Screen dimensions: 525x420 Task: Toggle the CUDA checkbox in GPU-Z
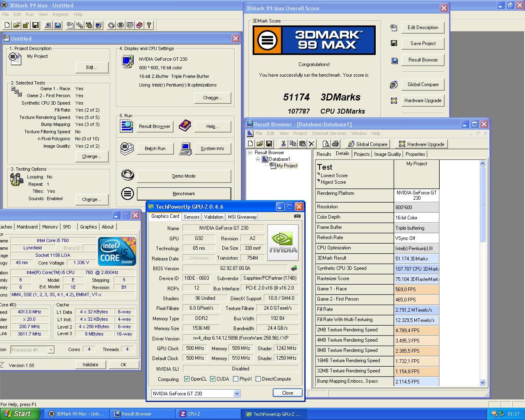212,379
